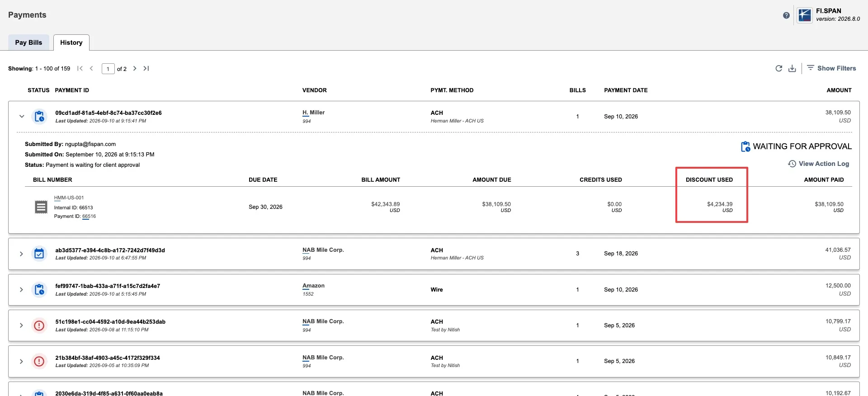Click the WAITING FOR APPROVAL status label
This screenshot has height=396, width=868.
pos(802,146)
